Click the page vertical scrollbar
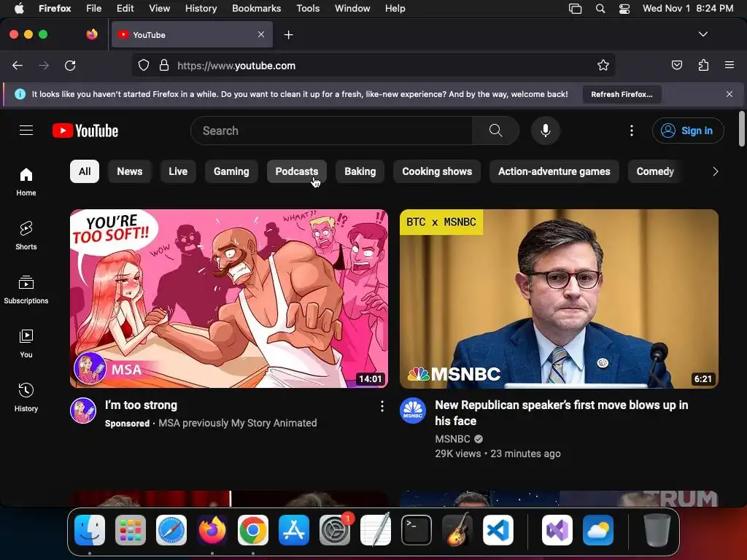Image resolution: width=747 pixels, height=560 pixels. [x=742, y=129]
